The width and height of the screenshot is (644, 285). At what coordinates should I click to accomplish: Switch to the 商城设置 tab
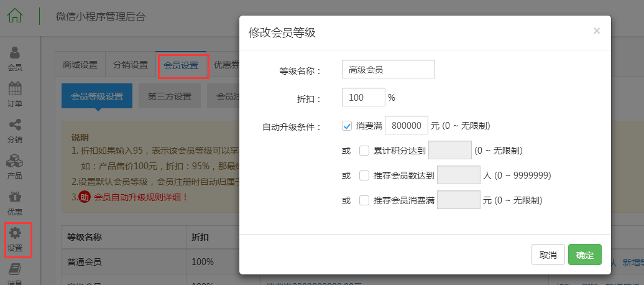pos(80,65)
